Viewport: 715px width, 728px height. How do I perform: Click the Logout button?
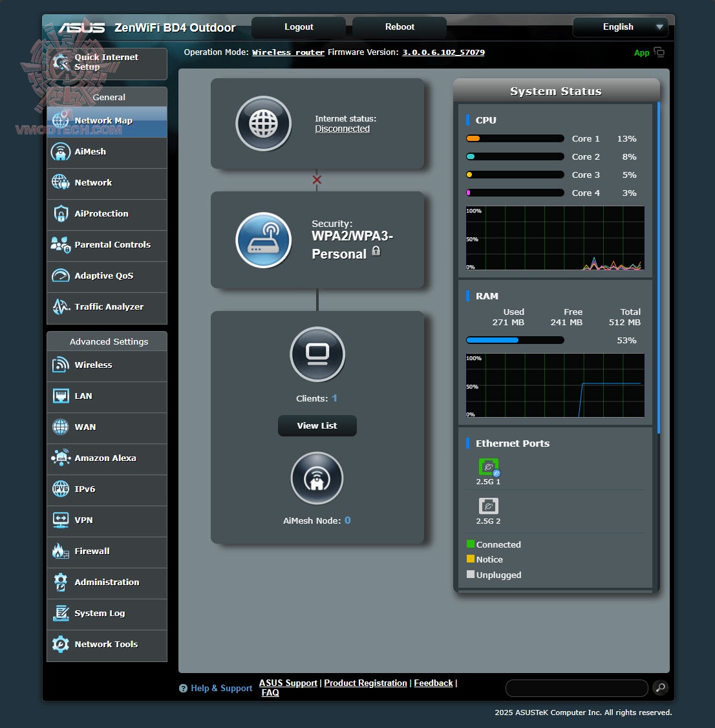point(299,27)
